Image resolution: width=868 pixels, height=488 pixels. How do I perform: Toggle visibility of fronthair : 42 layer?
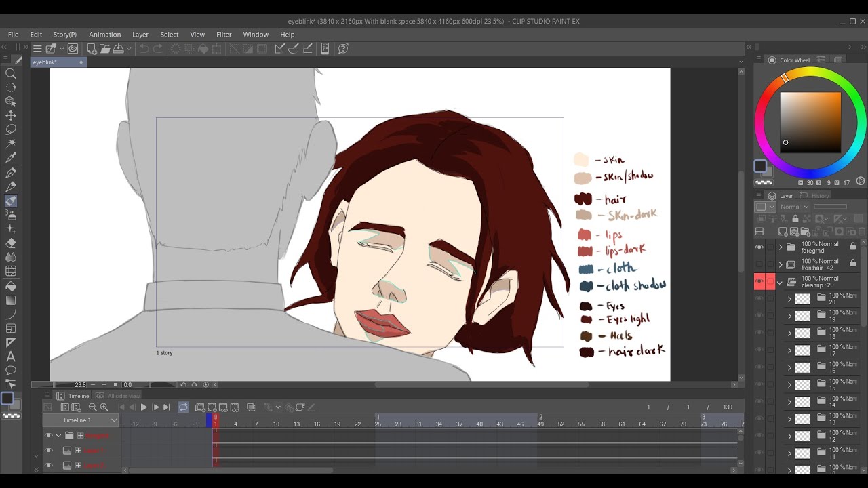tap(759, 264)
